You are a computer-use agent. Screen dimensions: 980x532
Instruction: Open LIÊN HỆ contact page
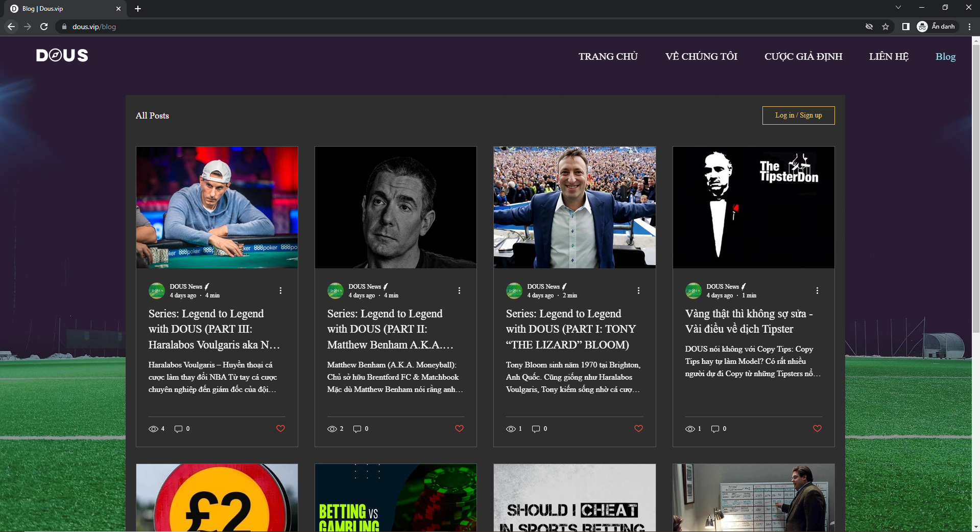click(x=889, y=56)
